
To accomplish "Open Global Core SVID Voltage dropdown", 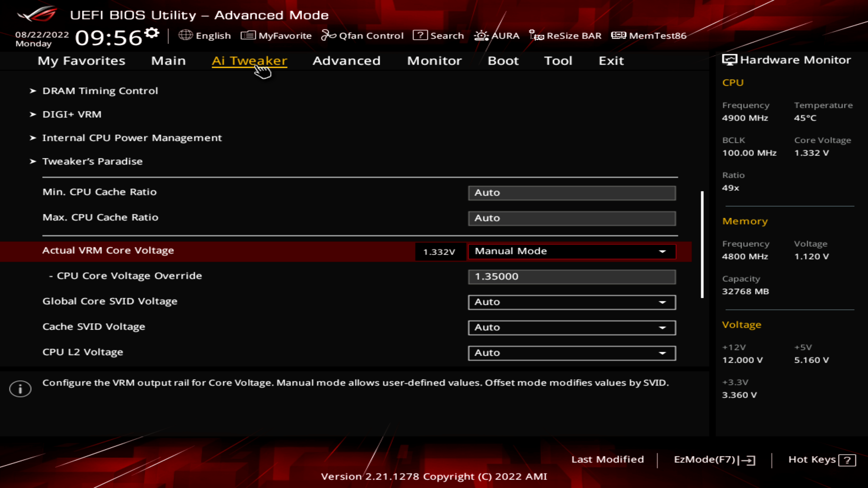I will (572, 302).
